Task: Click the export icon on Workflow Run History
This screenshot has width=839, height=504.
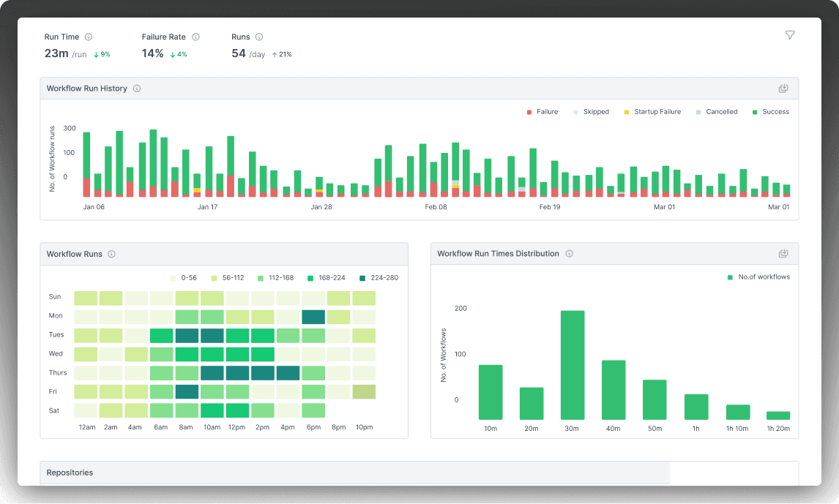Action: pos(783,88)
